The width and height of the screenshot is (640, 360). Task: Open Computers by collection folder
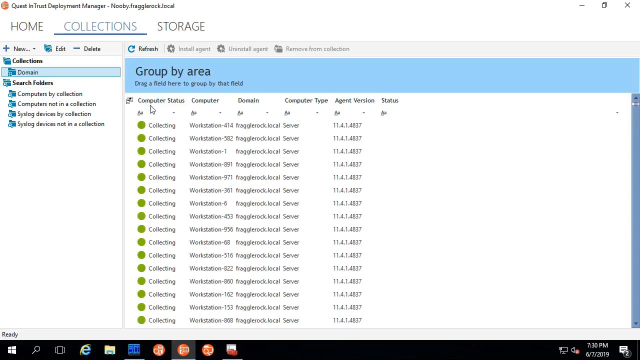tap(50, 94)
